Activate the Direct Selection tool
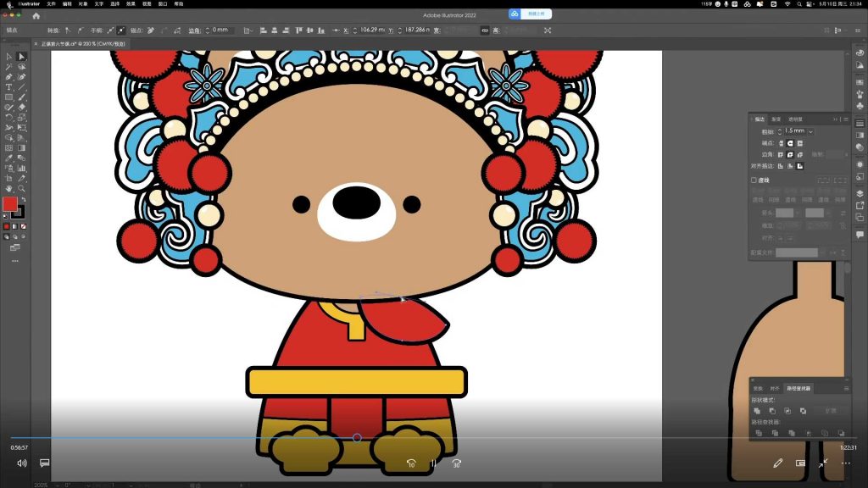The width and height of the screenshot is (868, 488). point(21,56)
